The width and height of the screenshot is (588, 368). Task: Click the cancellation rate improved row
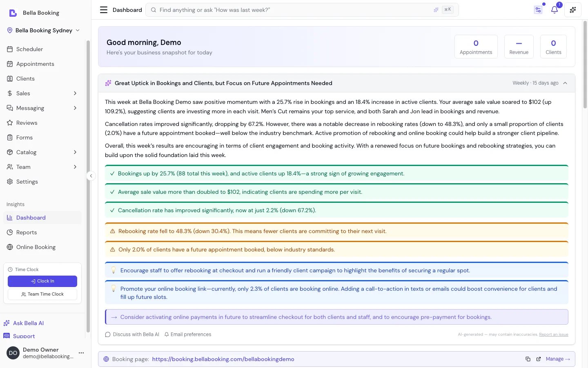pyautogui.click(x=336, y=210)
